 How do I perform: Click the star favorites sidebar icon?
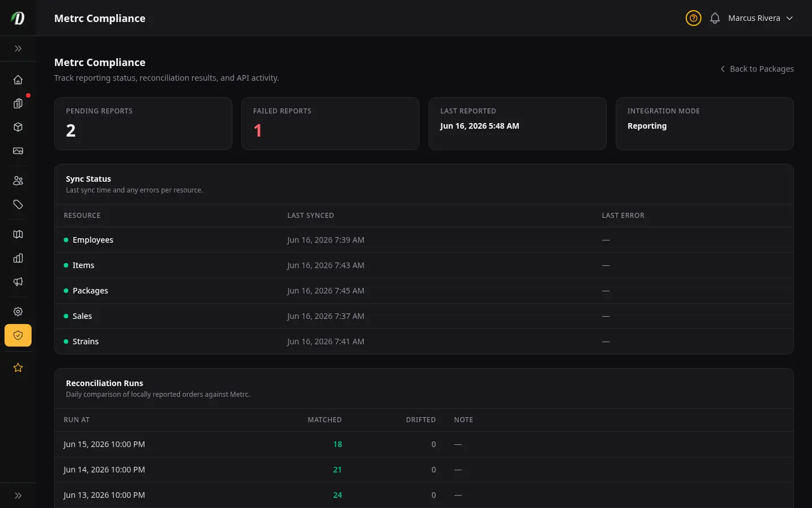[18, 367]
